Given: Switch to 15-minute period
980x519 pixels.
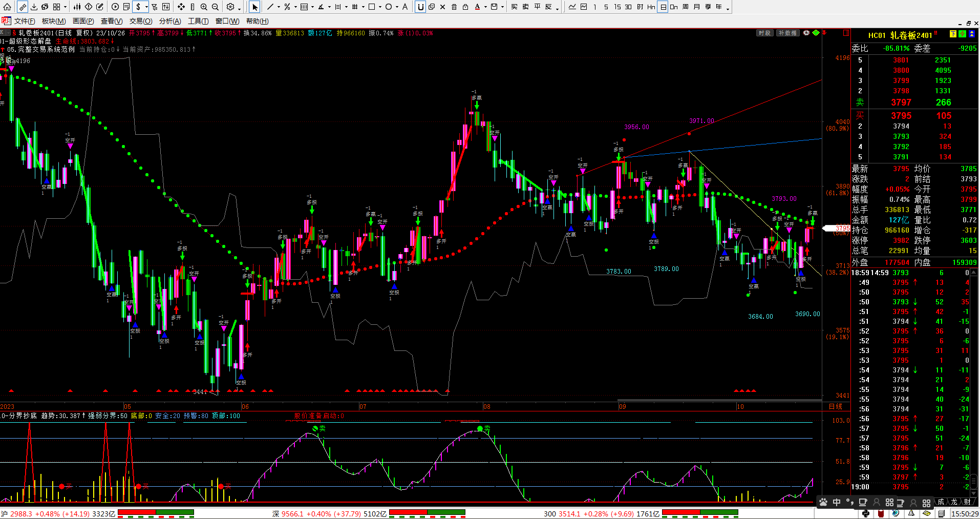Looking at the screenshot, I should (x=617, y=7).
